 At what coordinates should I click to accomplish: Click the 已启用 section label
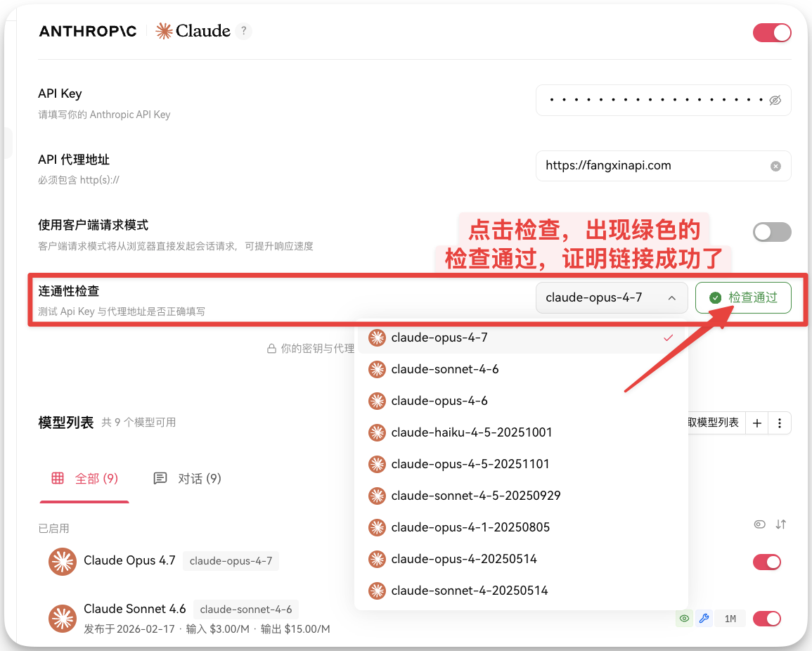53,528
